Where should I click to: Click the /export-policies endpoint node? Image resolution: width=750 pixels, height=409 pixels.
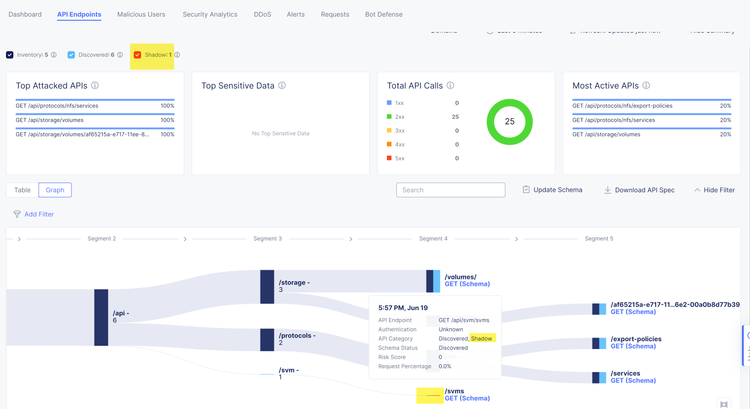click(599, 343)
